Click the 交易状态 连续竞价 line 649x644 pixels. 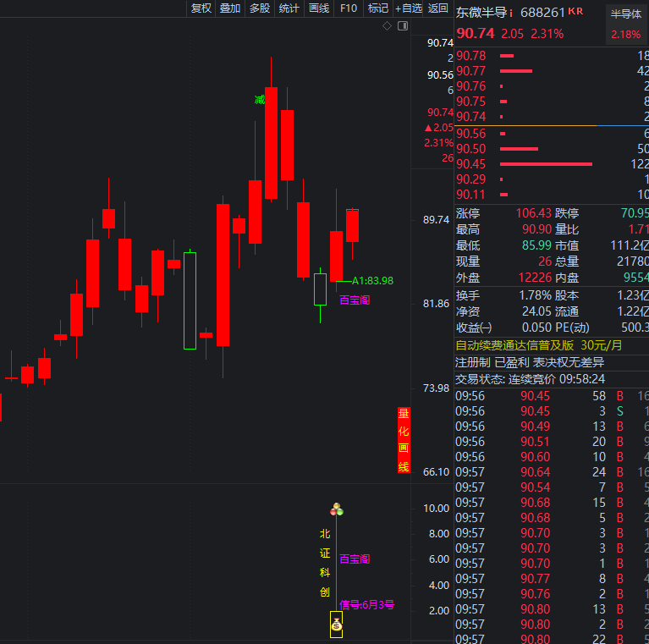pos(531,379)
